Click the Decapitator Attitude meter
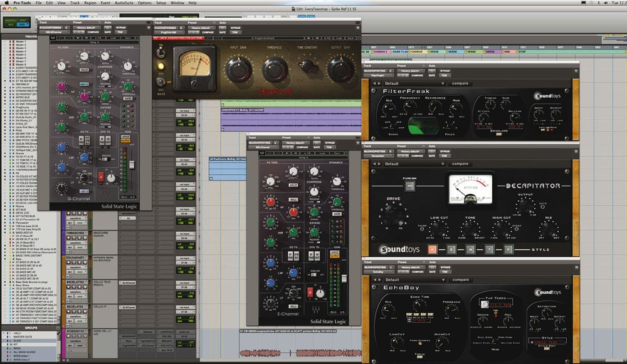The width and height of the screenshot is (627, 364). point(470,189)
